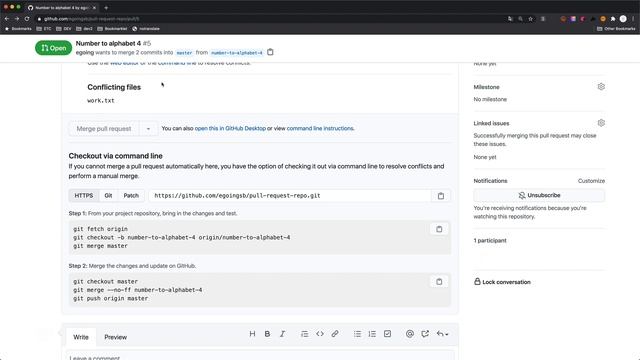Image resolution: width=640 pixels, height=360 pixels.
Task: Select the Patch option
Action: point(131,196)
